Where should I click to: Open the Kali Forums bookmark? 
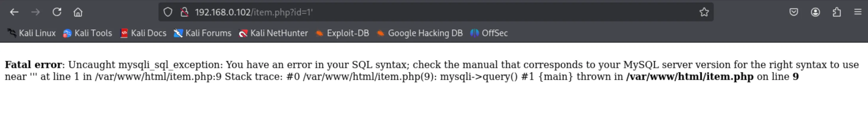pyautogui.click(x=203, y=33)
